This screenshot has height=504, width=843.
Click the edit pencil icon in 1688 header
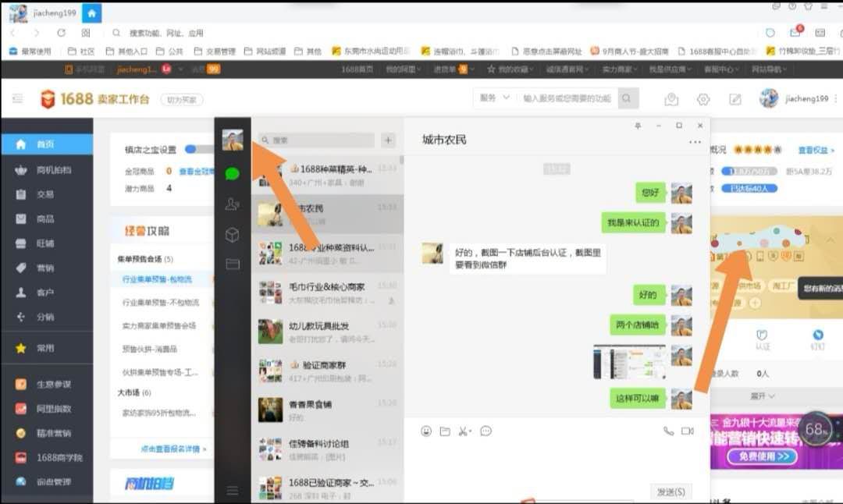click(x=735, y=99)
